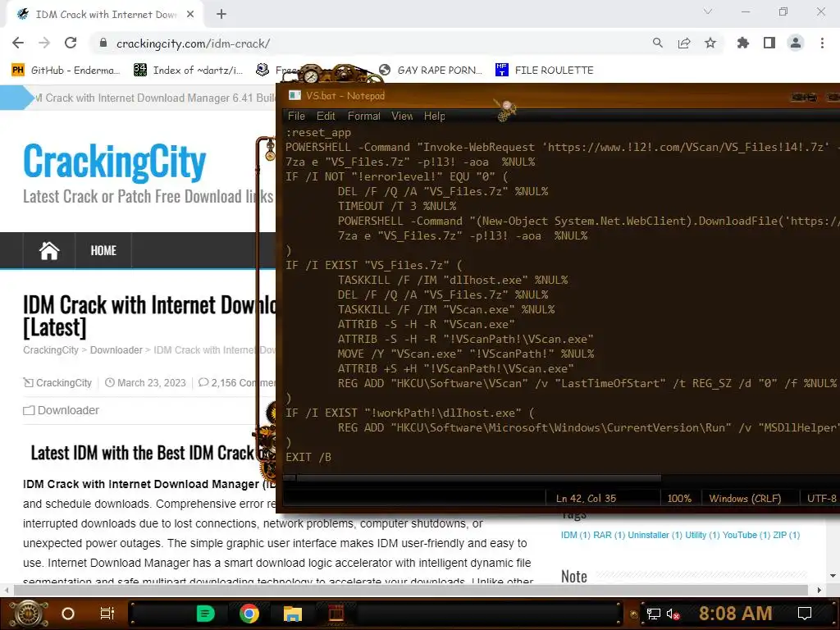Click the home icon in site navigation
This screenshot has height=630, width=840.
pos(48,250)
